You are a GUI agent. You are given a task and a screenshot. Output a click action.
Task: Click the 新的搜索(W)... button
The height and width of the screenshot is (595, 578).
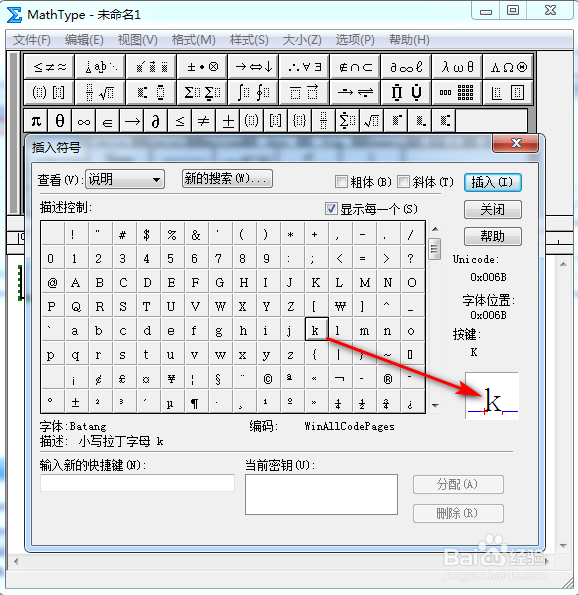click(227, 179)
